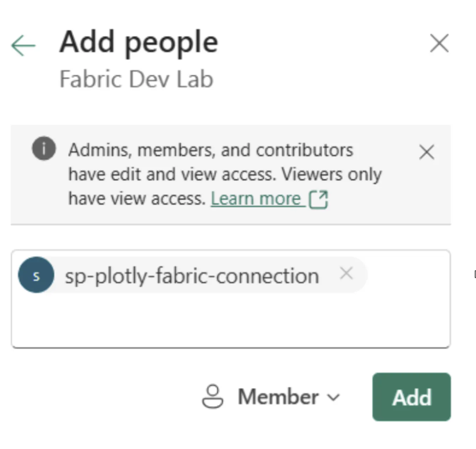Click the Add people heading
This screenshot has height=449, width=476.
(139, 41)
